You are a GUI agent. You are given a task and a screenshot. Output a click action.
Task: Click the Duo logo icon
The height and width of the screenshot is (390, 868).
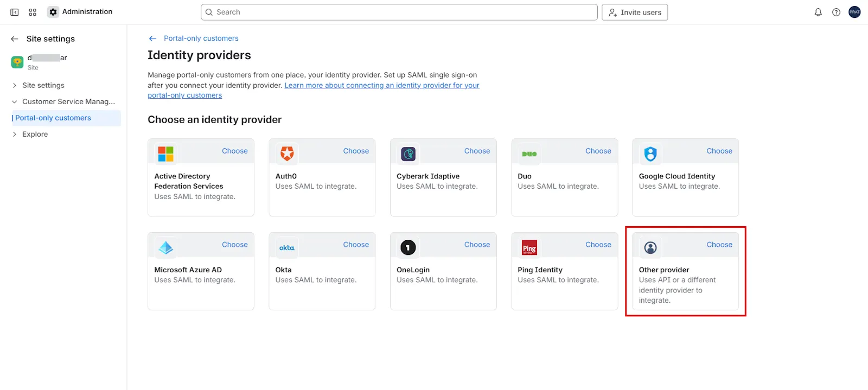(529, 154)
